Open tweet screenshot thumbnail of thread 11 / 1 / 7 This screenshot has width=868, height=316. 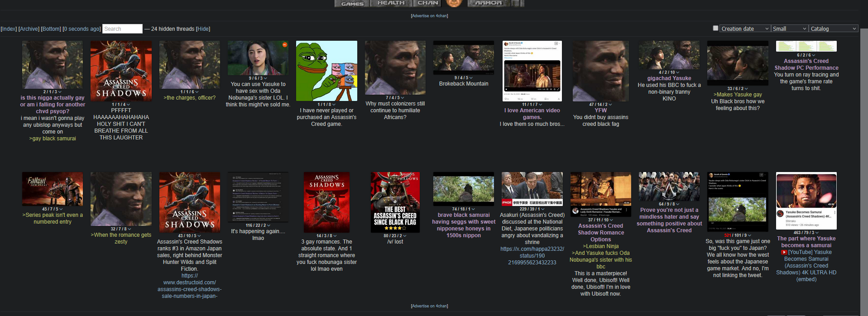click(x=532, y=71)
